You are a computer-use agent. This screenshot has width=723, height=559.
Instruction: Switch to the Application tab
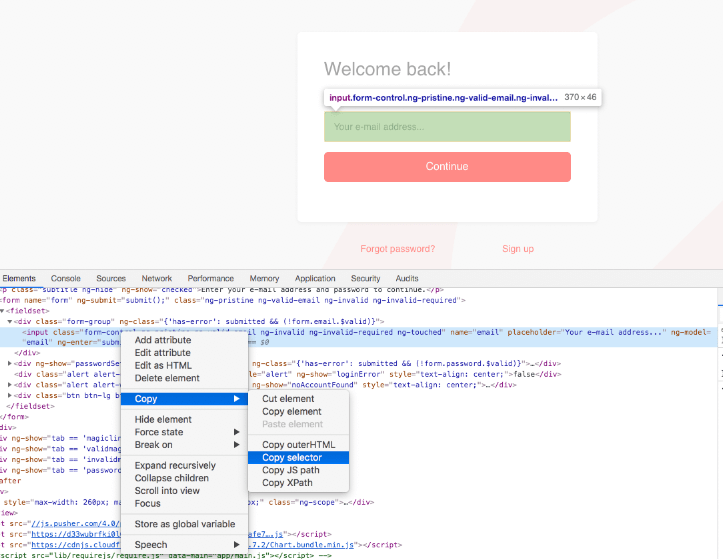[x=315, y=279]
